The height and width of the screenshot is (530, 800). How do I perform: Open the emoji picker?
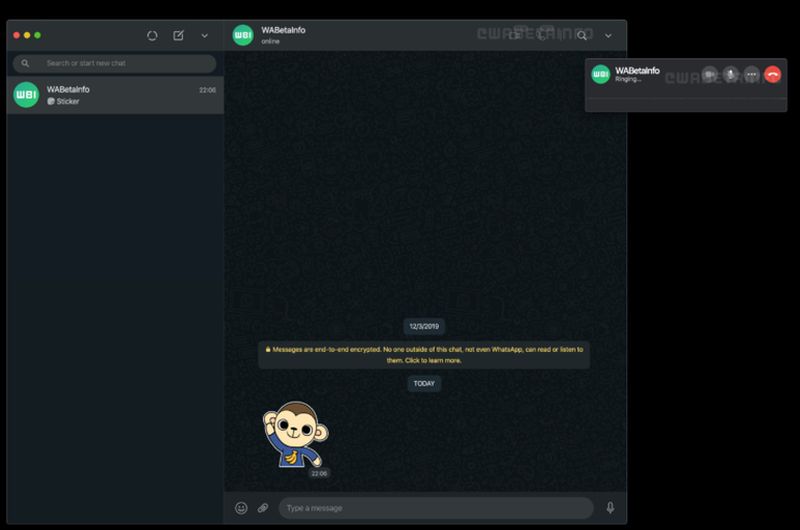(x=241, y=508)
